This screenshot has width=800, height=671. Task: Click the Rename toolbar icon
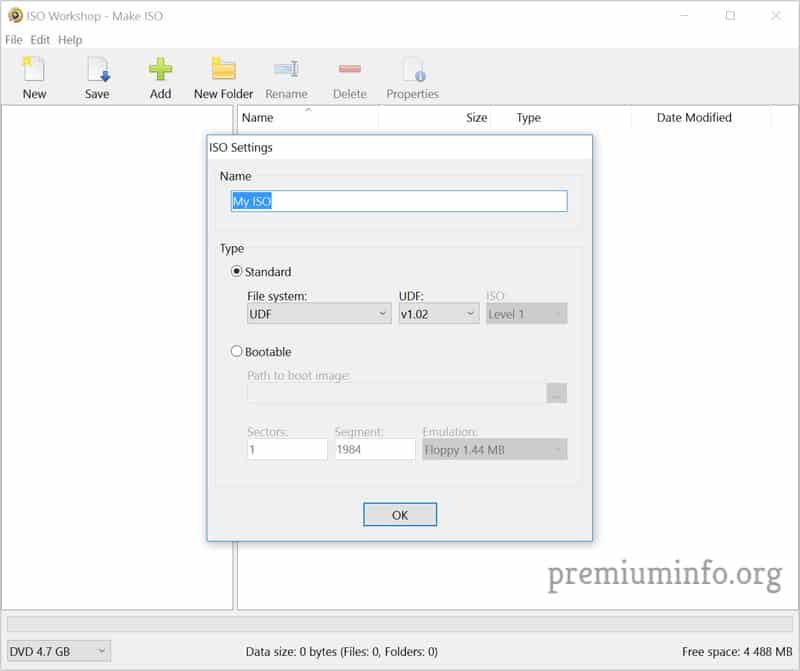tap(286, 71)
